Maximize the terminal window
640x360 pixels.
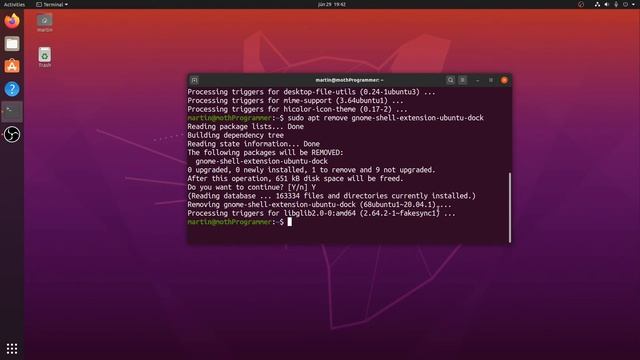[491, 80]
